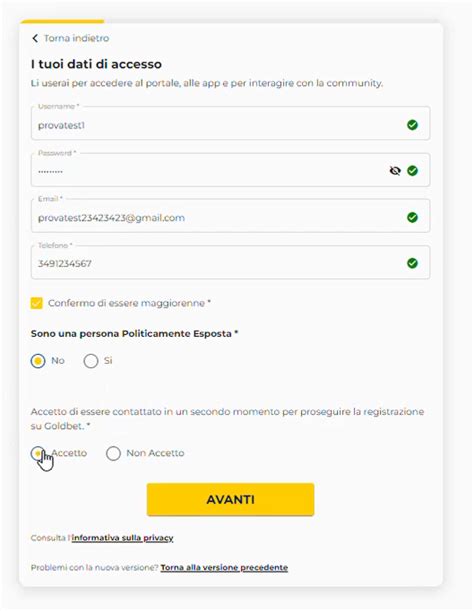
Task: Click the back chevron arrow icon
Action: tap(35, 38)
